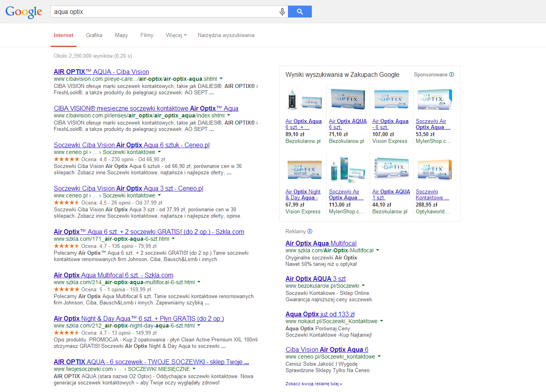Click product image priced 89,10 zł
Screen dimensions: 546x392
(x=305, y=100)
